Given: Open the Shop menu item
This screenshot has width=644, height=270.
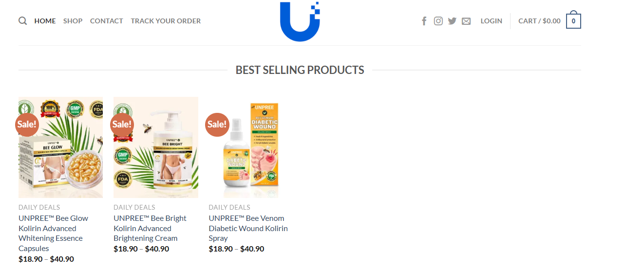Looking at the screenshot, I should (x=73, y=21).
